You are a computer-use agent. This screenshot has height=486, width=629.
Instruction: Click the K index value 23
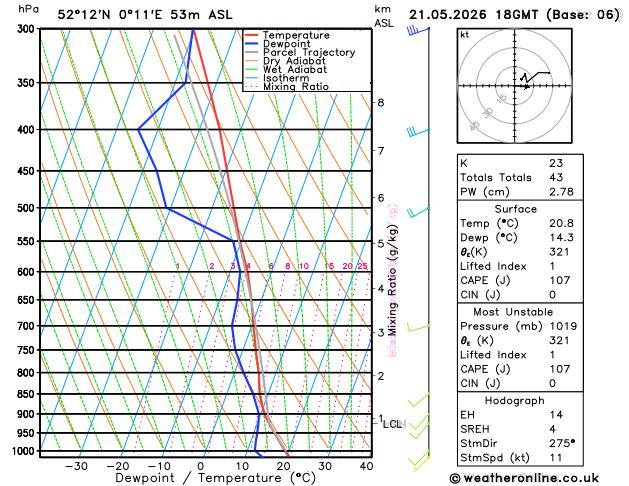point(556,163)
